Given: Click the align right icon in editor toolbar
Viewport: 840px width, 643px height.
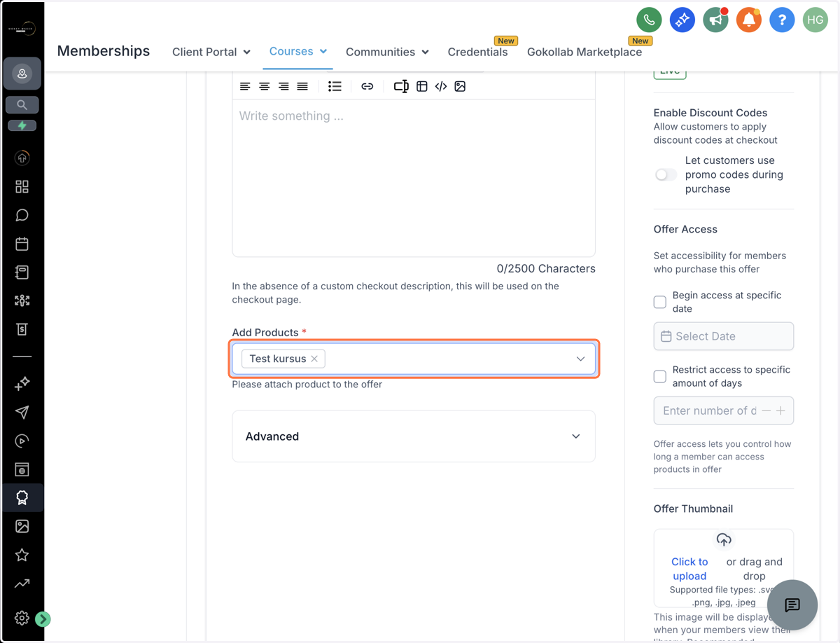Looking at the screenshot, I should coord(283,86).
